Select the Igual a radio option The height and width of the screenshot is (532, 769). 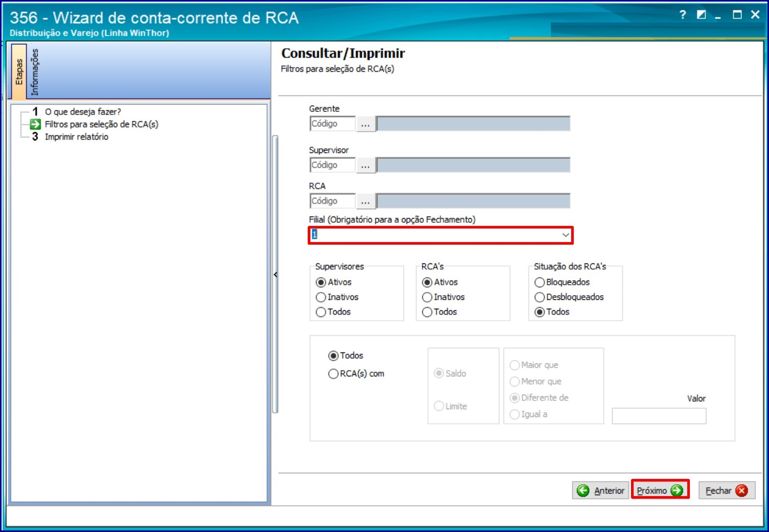(514, 414)
